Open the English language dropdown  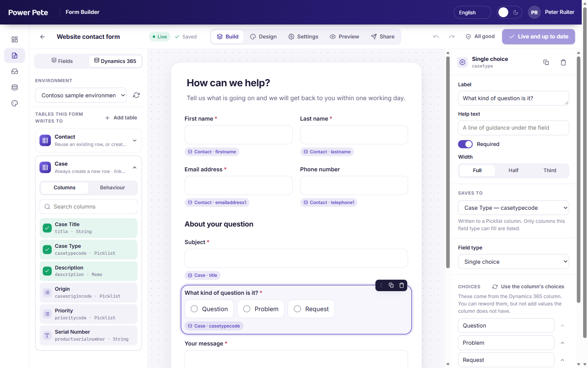point(472,13)
